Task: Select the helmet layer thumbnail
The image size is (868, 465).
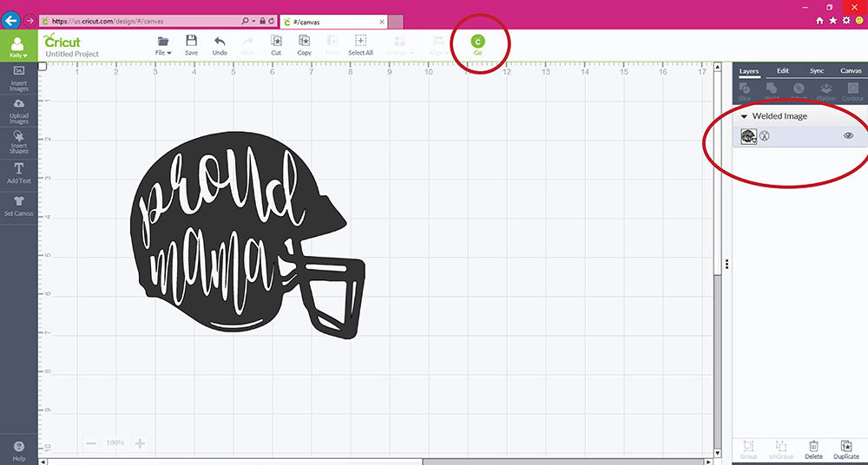Action: point(748,136)
